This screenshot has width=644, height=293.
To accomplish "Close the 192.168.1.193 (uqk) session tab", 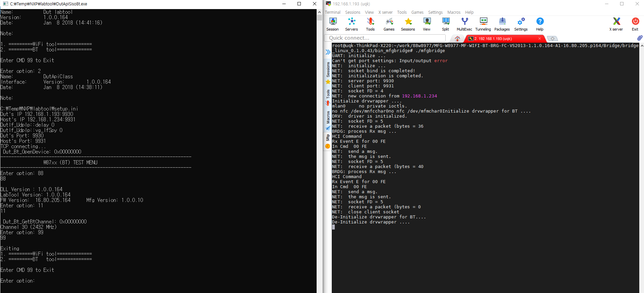I will [x=539, y=39].
